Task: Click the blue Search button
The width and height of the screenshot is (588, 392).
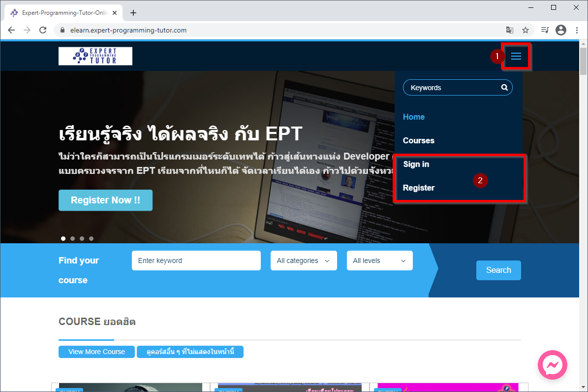Action: pos(498,270)
